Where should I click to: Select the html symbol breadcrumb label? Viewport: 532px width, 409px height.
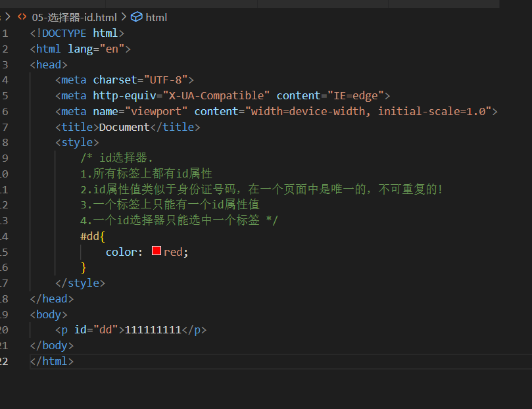point(157,18)
